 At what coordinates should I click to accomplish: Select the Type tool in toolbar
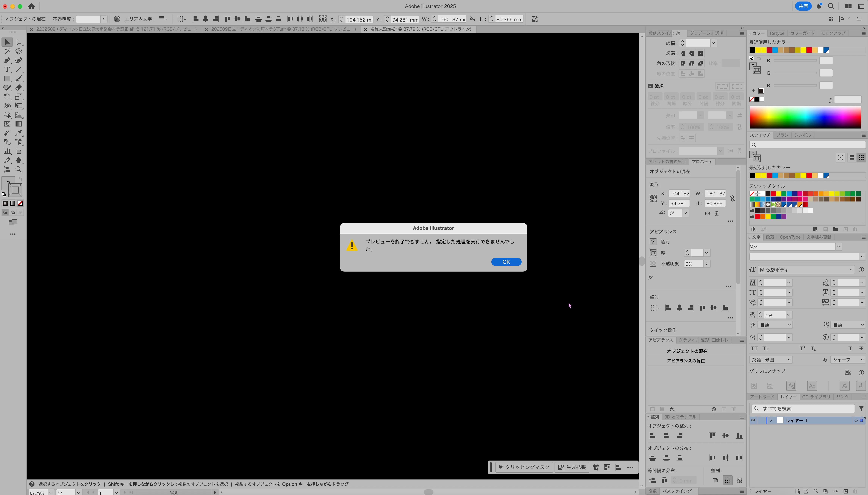[x=7, y=70]
